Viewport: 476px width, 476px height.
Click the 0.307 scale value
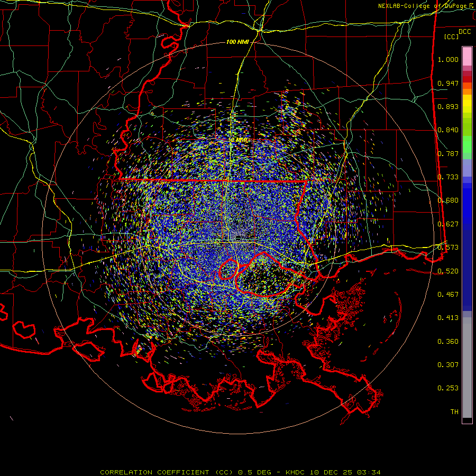pyautogui.click(x=448, y=365)
